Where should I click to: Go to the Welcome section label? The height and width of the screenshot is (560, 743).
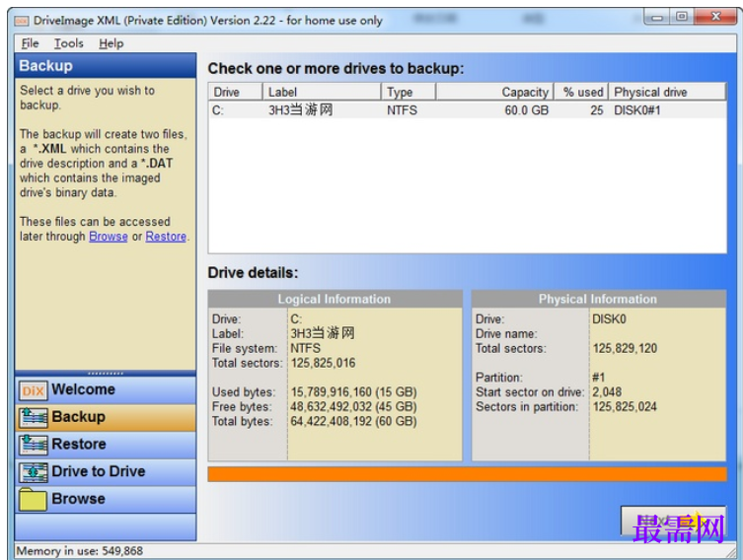pos(84,389)
